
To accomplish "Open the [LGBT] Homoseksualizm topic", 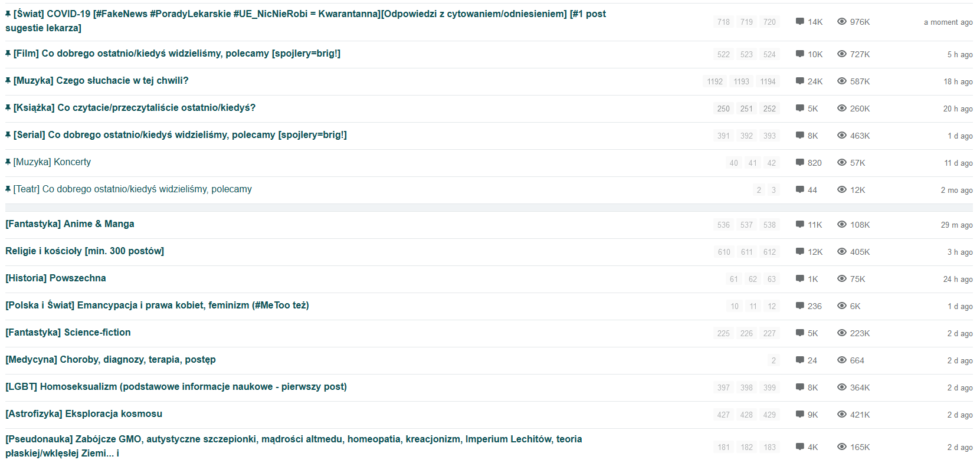I will tap(176, 386).
